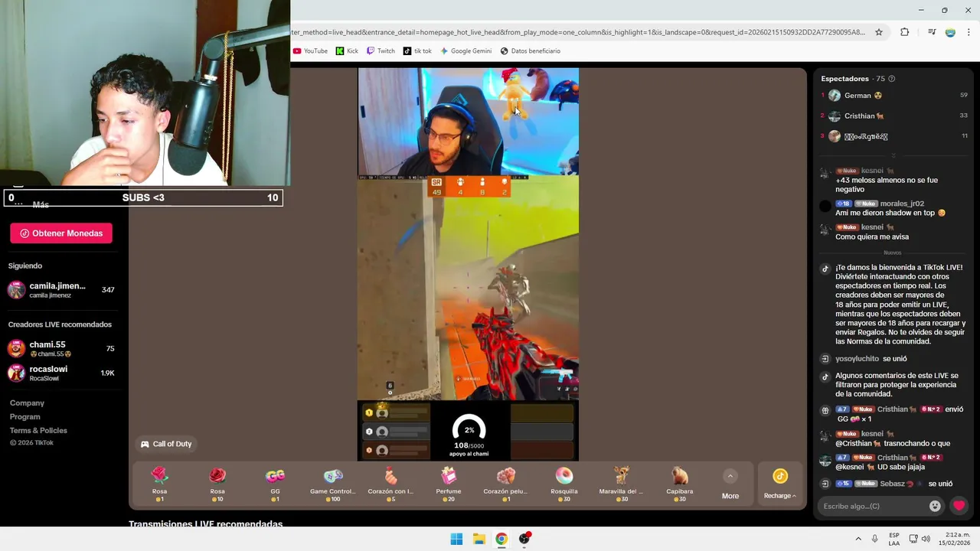The image size is (980, 551).
Task: Focus the Escribe algo chat input
Action: point(873,506)
